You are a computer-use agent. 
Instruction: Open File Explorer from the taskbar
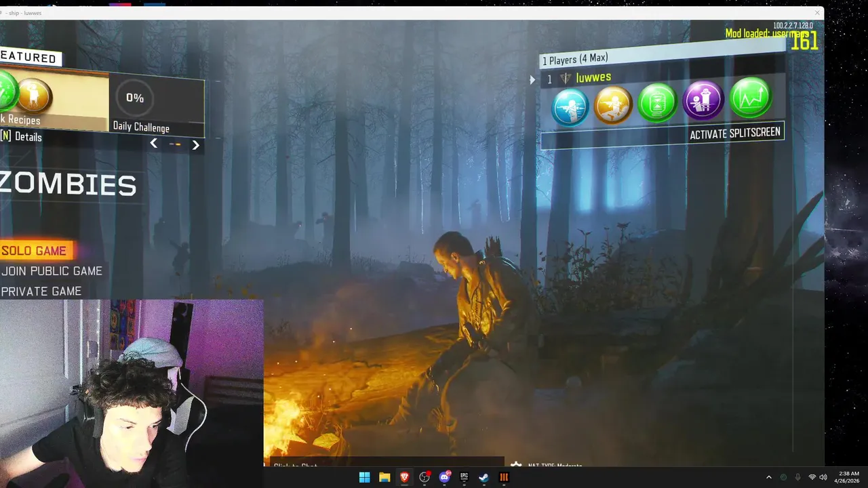click(384, 477)
